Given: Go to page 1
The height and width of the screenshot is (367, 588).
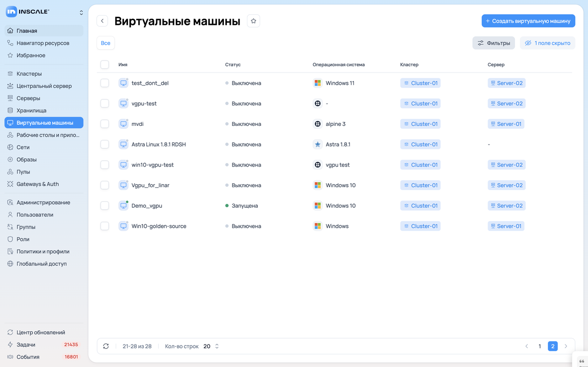Looking at the screenshot, I should pyautogui.click(x=540, y=346).
